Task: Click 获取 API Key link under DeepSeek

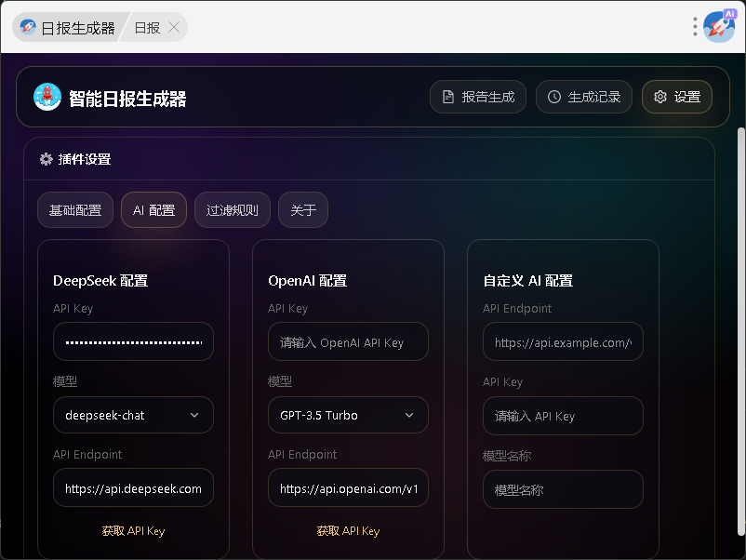Action: [x=133, y=530]
